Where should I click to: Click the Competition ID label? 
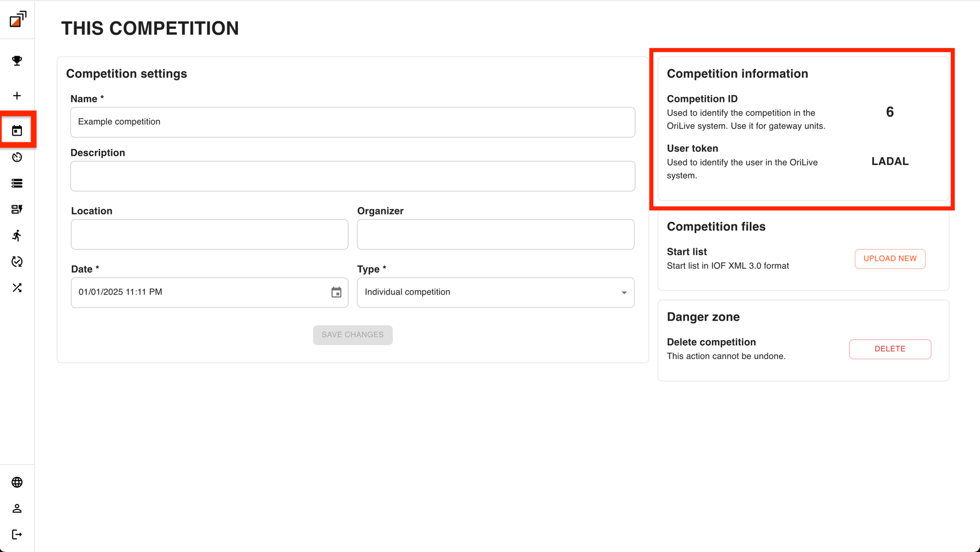(702, 99)
